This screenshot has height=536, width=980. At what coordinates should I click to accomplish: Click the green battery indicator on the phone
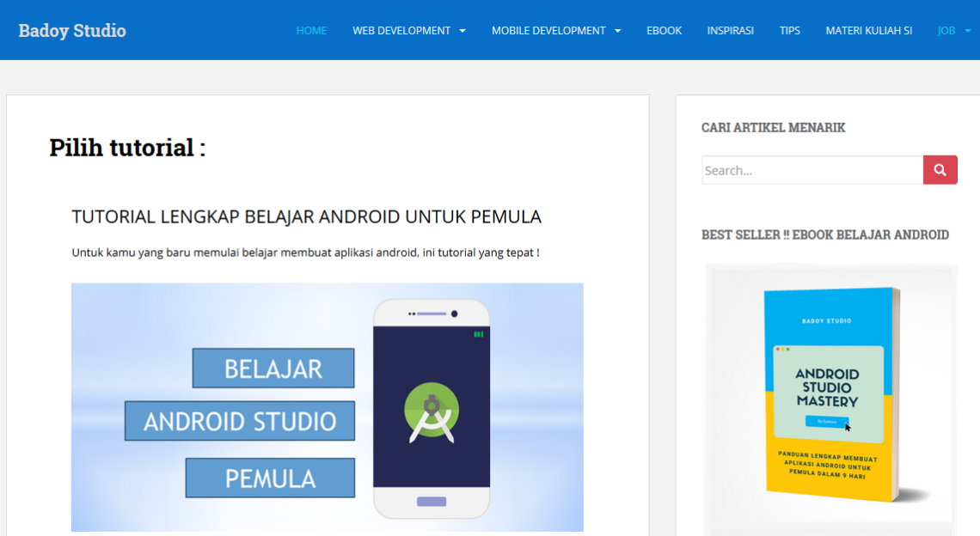coord(478,334)
